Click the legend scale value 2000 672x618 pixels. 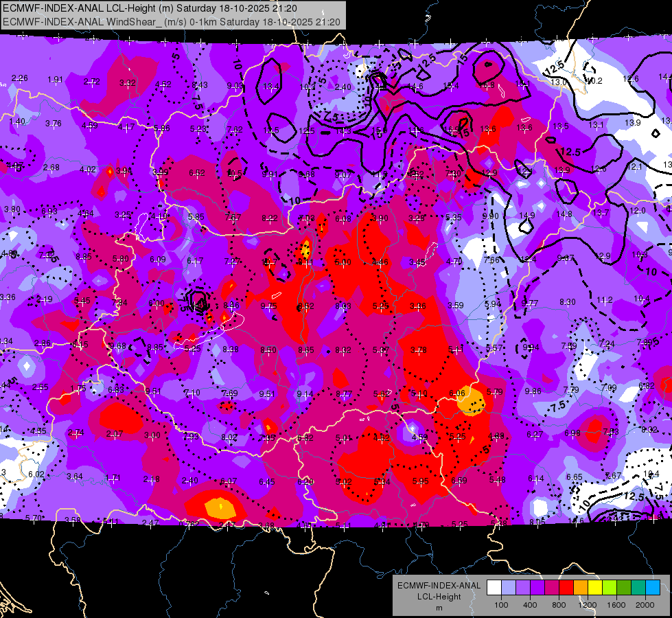[645, 605]
